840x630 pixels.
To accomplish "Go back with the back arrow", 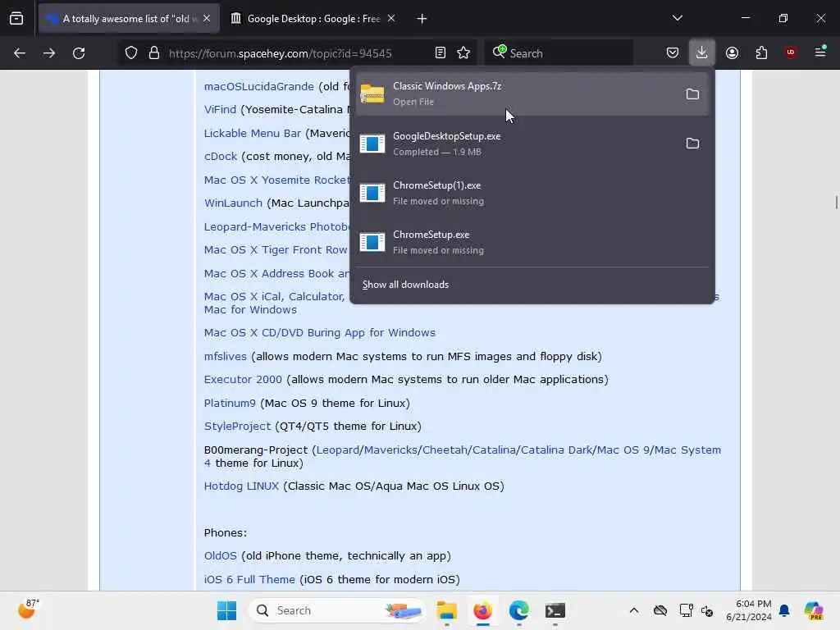I will tap(20, 53).
